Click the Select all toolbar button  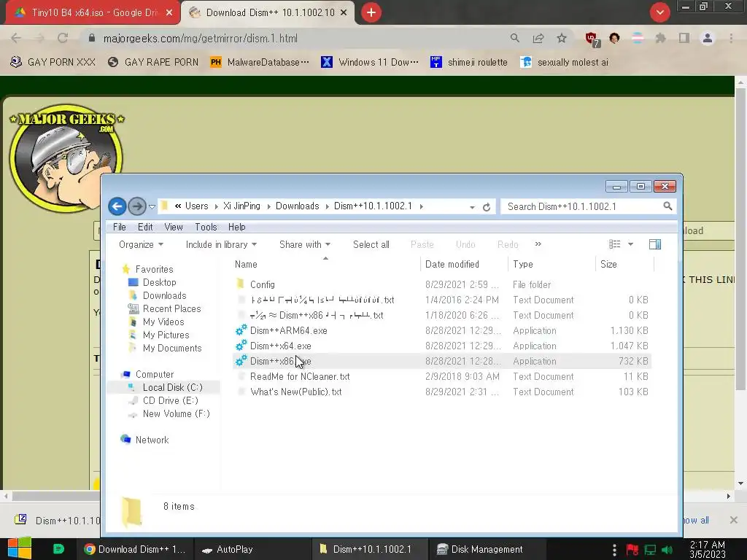pos(371,244)
